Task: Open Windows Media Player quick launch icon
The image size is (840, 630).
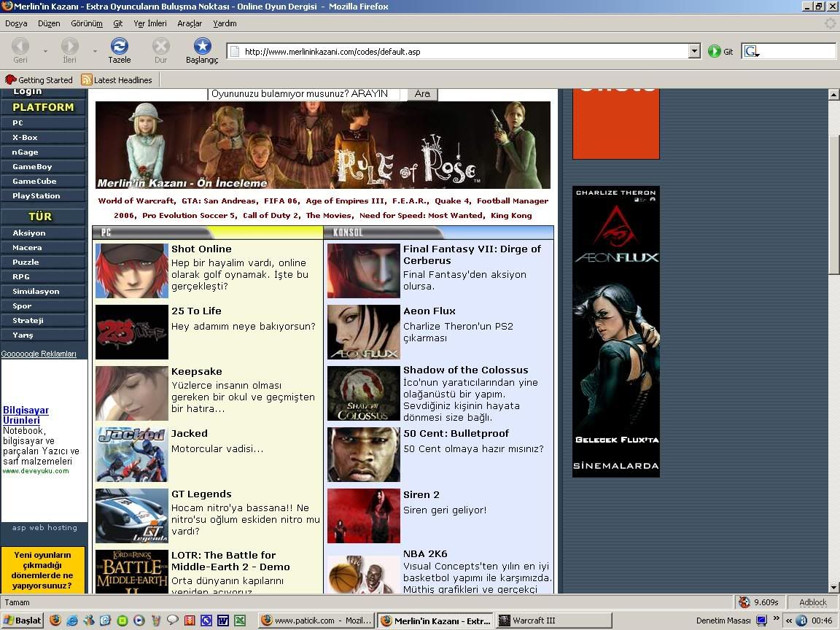Action: [x=139, y=621]
